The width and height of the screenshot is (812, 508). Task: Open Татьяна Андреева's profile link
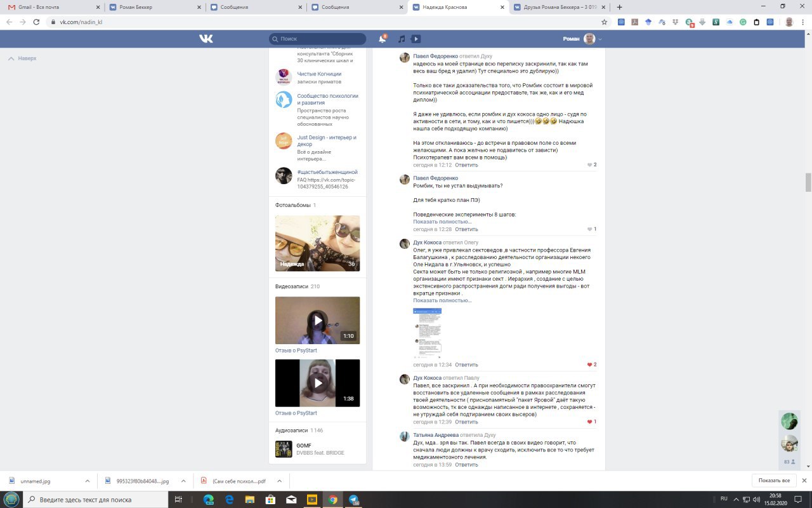pos(436,435)
